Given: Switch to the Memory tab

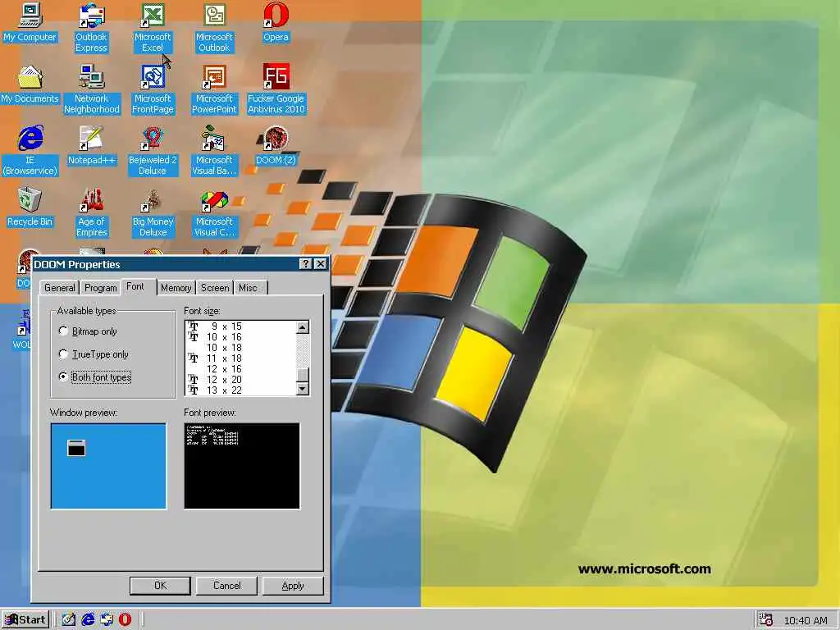Looking at the screenshot, I should tap(176, 288).
